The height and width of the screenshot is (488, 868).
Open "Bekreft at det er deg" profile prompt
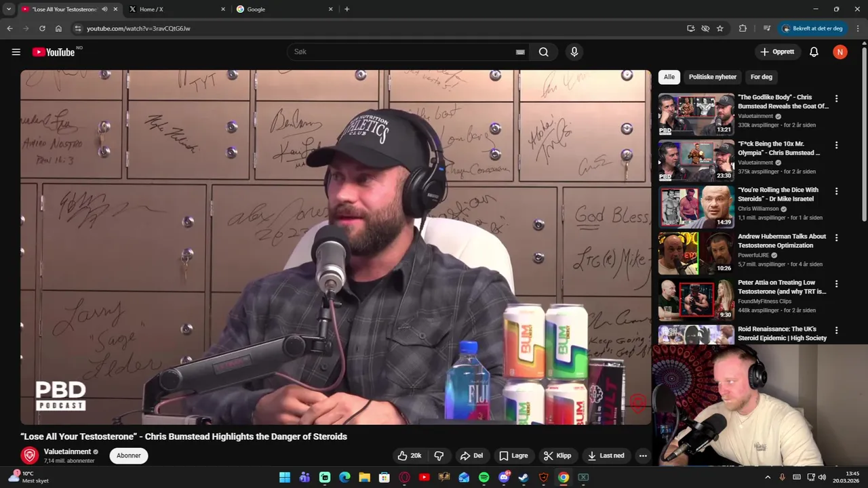click(x=812, y=28)
